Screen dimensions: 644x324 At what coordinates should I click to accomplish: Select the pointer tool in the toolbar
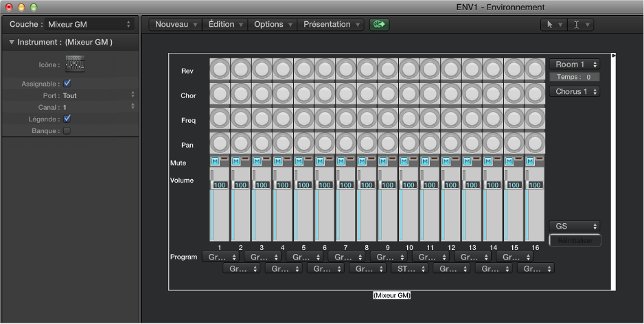[552, 24]
